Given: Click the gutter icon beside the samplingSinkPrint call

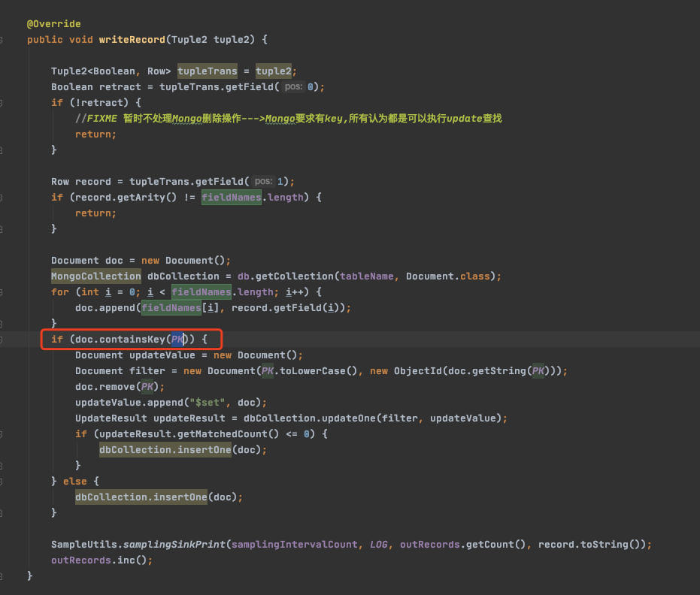Looking at the screenshot, I should click(6, 544).
